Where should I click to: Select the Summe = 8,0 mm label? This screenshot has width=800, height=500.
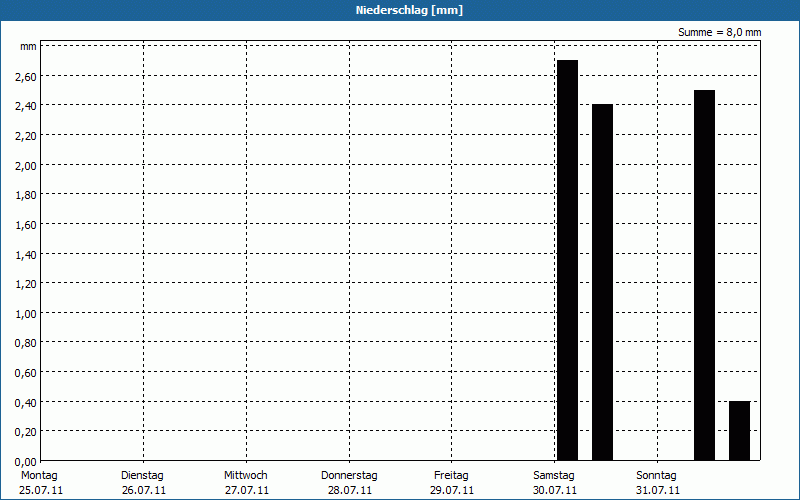(719, 32)
